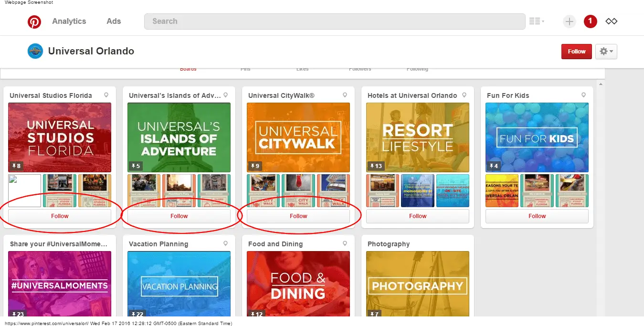This screenshot has height=326, width=644.
Task: Click map pin icon on Universal Studios Florida
Action: tap(106, 95)
